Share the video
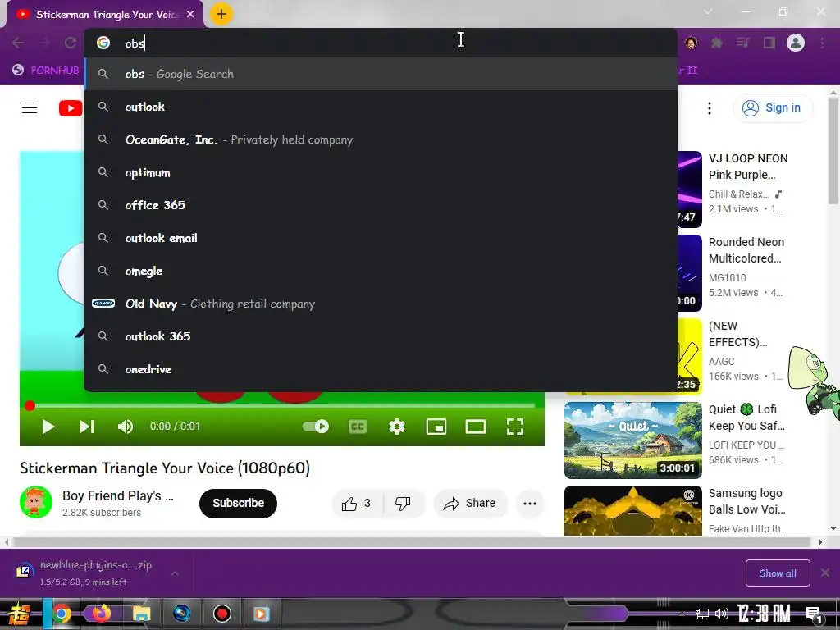The width and height of the screenshot is (840, 630). pos(470,504)
